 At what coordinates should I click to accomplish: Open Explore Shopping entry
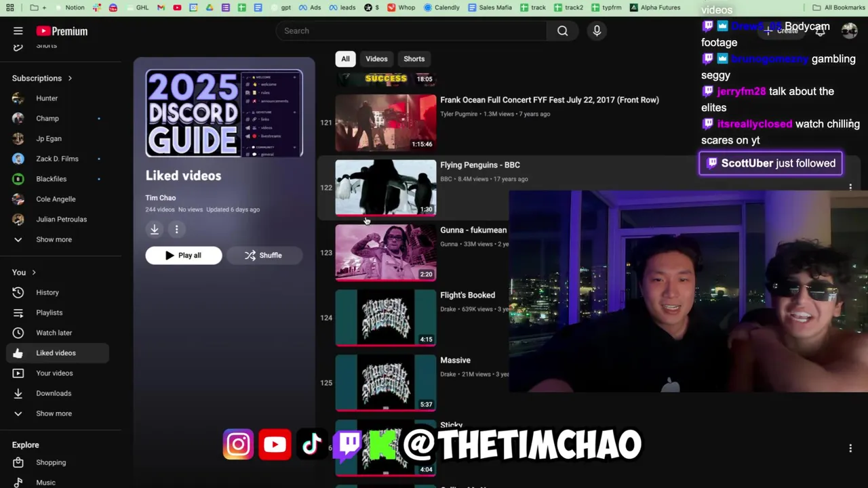(x=51, y=462)
